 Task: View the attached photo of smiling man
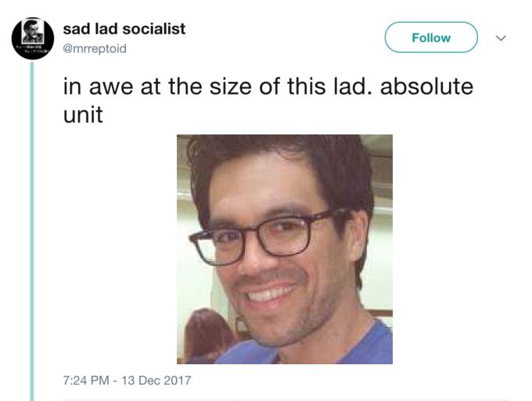[285, 249]
